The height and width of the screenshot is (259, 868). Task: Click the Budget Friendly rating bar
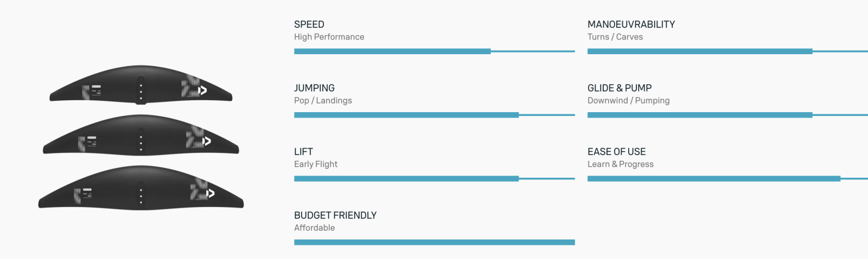pyautogui.click(x=434, y=242)
